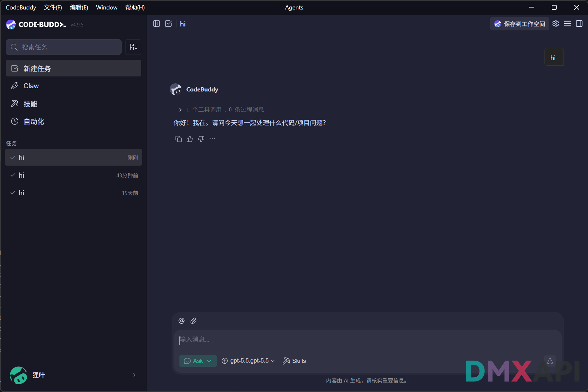Maximize the Agents window
Viewport: 588px width, 392px height.
pyautogui.click(x=554, y=7)
